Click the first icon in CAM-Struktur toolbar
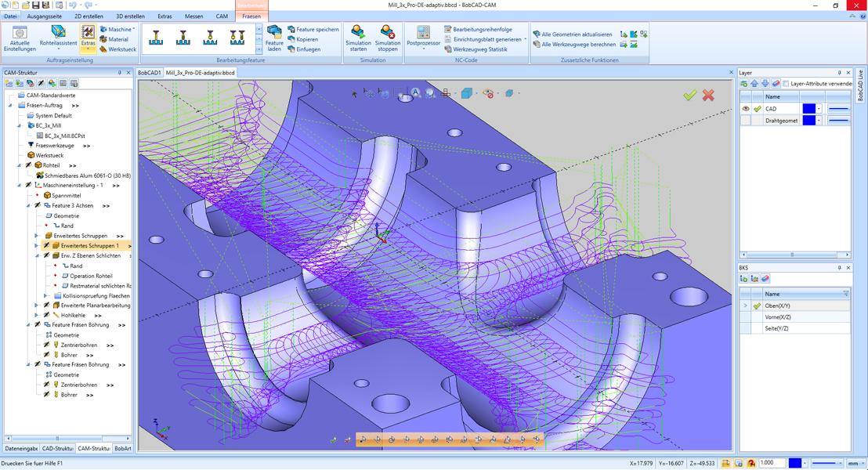The width and height of the screenshot is (868, 470). click(9, 84)
